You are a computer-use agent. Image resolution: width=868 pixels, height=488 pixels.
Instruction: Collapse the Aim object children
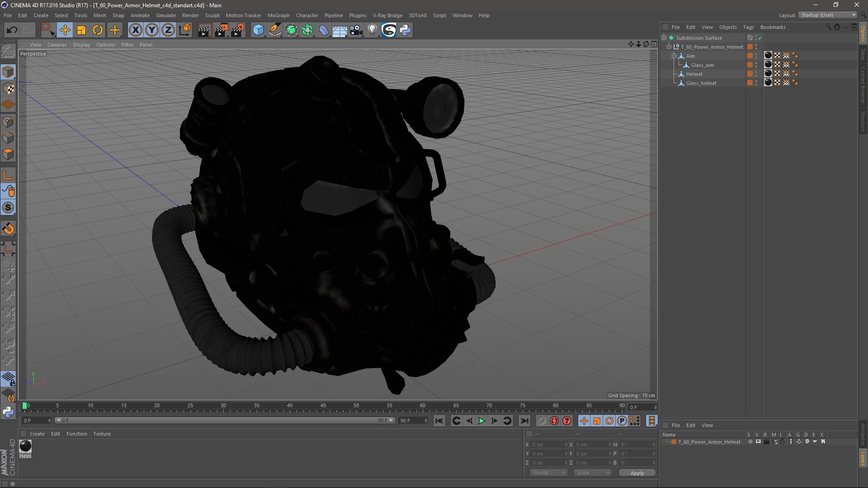click(x=674, y=56)
